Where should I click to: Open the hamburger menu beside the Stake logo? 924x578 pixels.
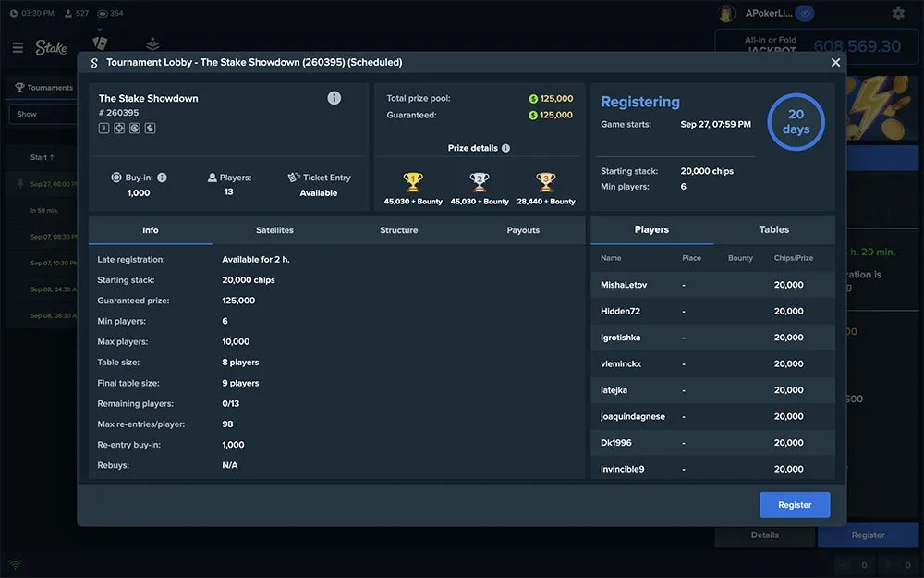tap(18, 47)
